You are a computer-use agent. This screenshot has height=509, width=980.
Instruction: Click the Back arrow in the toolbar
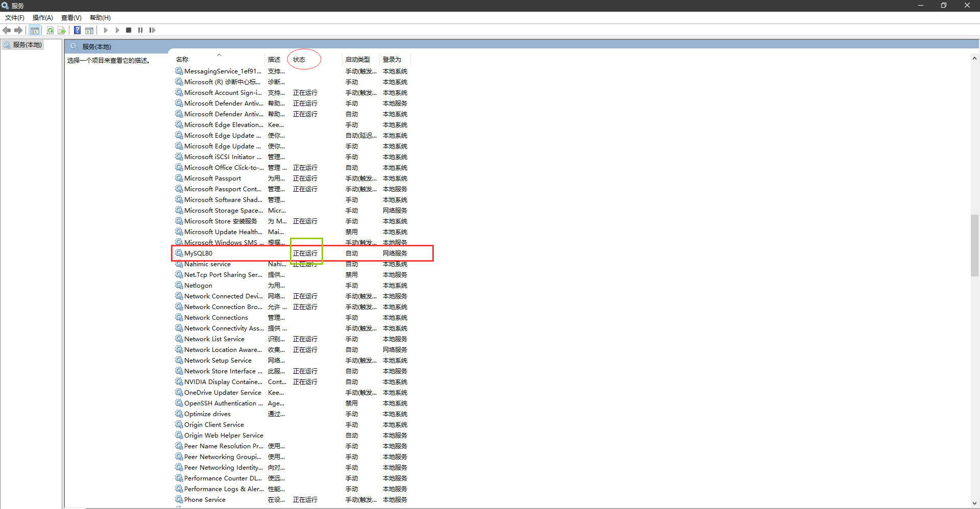(x=7, y=30)
